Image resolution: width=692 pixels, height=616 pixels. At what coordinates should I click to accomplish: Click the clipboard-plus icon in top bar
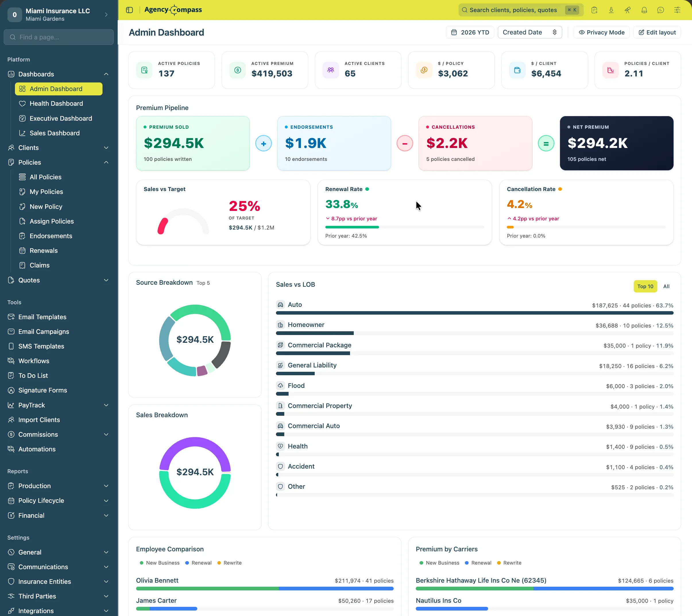click(x=594, y=10)
